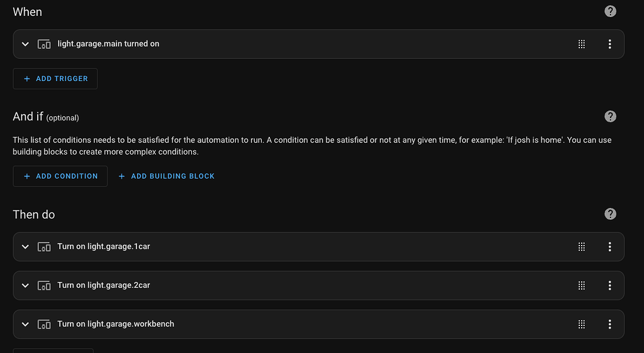The image size is (644, 353).
Task: Open three-dot menu for light.garage.main trigger
Action: click(x=609, y=44)
